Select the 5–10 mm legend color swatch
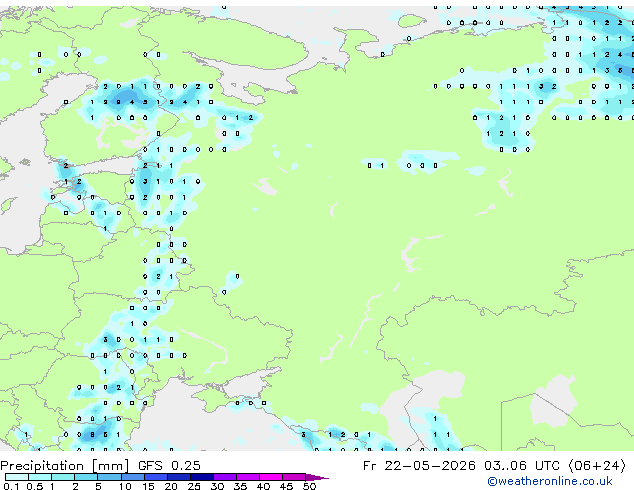 tap(109, 477)
